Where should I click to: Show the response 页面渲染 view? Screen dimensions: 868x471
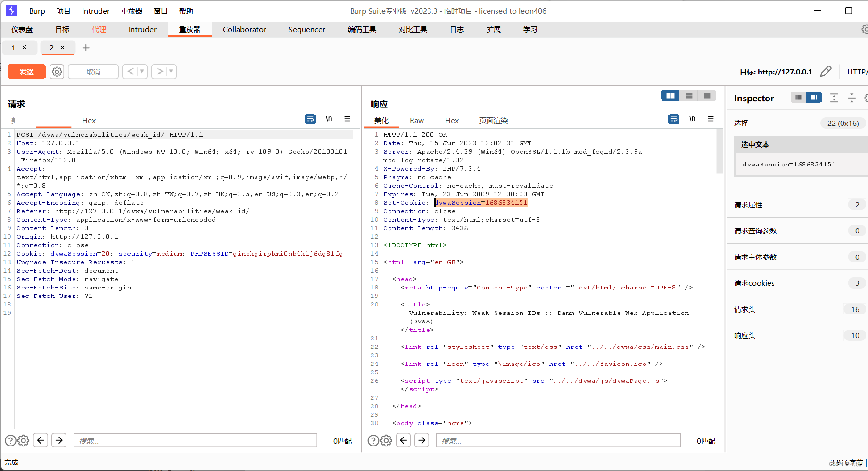tap(494, 120)
